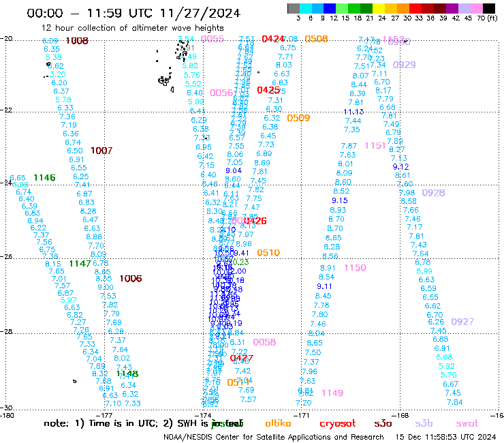Select the 'cryosat' satellite legend label
The image size is (504, 443).
tap(338, 423)
